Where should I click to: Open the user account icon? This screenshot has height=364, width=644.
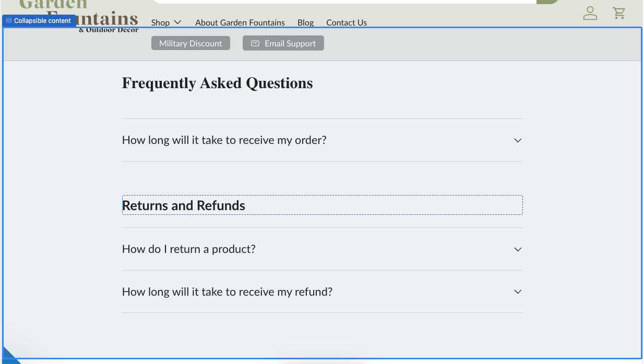[590, 13]
